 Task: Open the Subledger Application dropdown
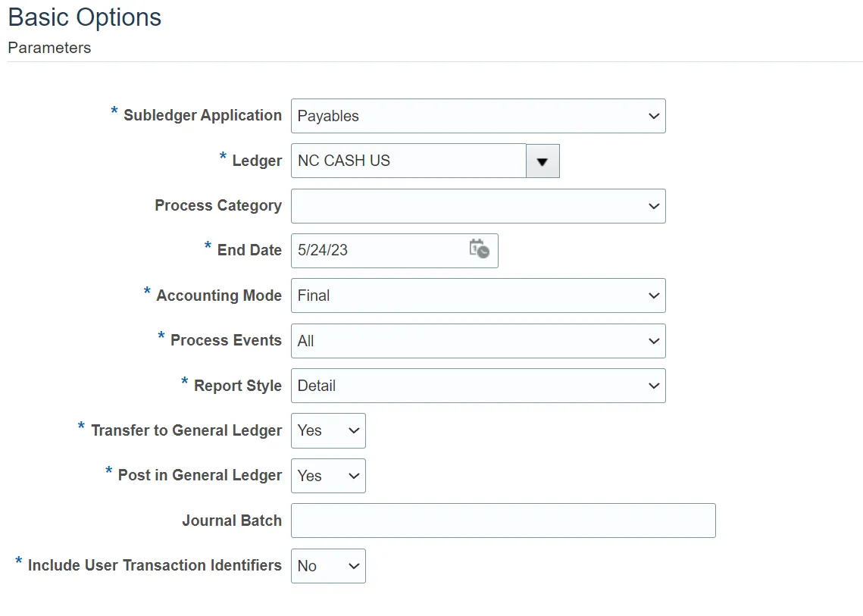tap(478, 116)
